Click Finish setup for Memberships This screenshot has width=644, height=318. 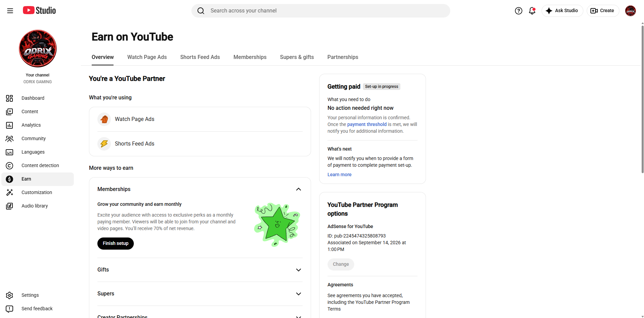pos(116,243)
